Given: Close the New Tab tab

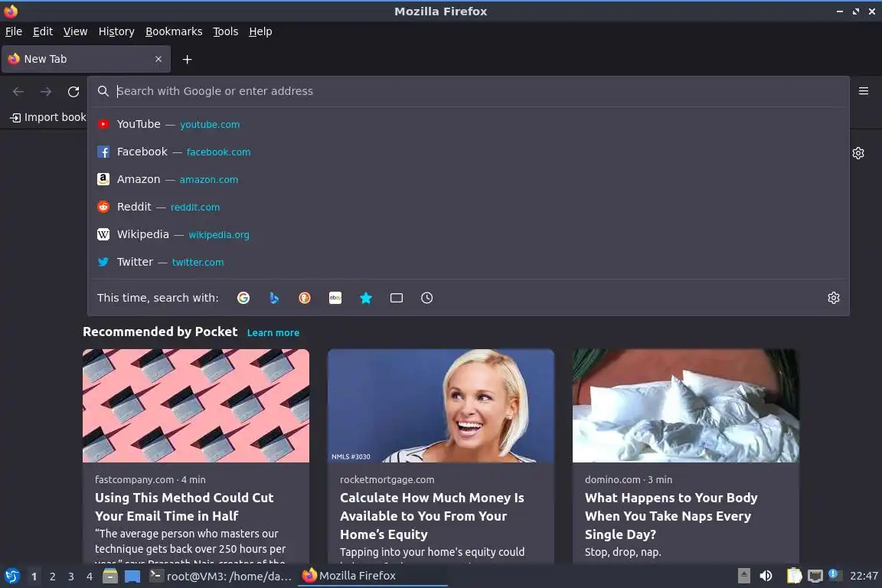Looking at the screenshot, I should tap(158, 59).
